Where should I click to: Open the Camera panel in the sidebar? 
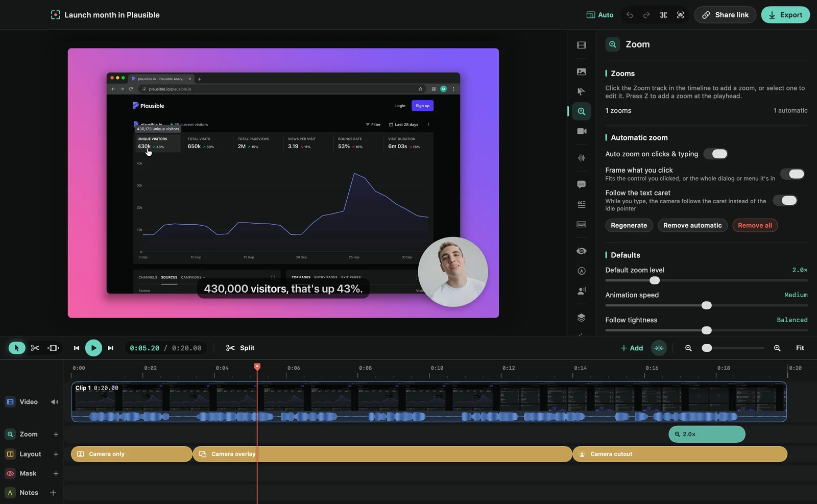(582, 131)
